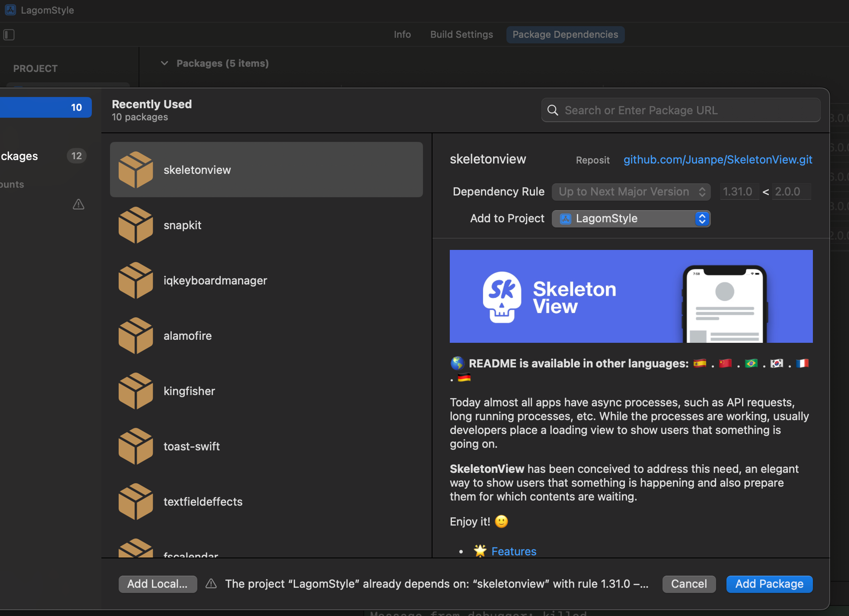The image size is (849, 616).
Task: Collapse the Packages (5 items) section
Action: pyautogui.click(x=164, y=63)
